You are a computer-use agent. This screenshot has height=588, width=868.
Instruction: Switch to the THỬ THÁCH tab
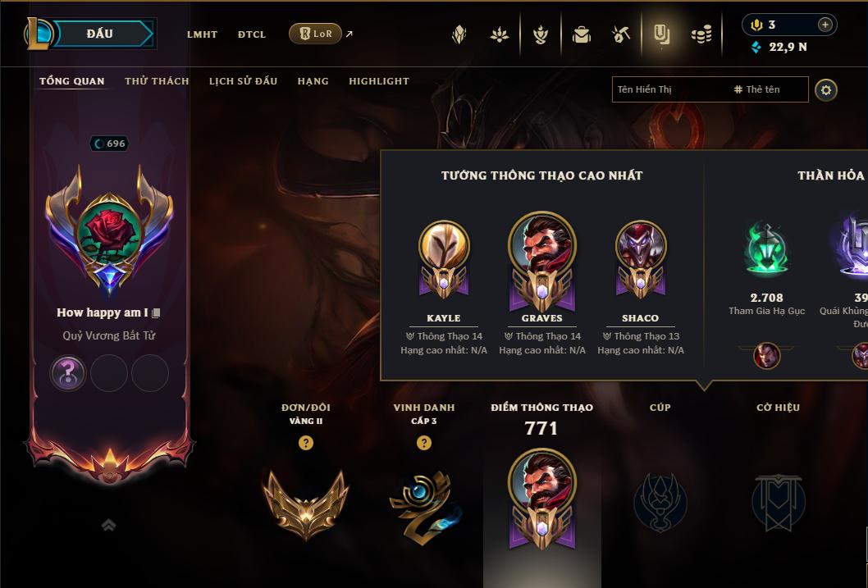tap(157, 80)
